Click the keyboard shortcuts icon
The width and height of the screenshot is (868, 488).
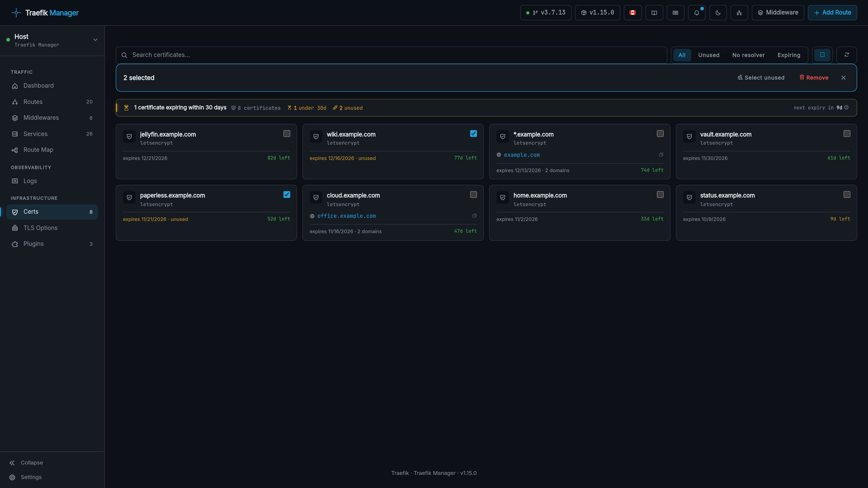675,13
